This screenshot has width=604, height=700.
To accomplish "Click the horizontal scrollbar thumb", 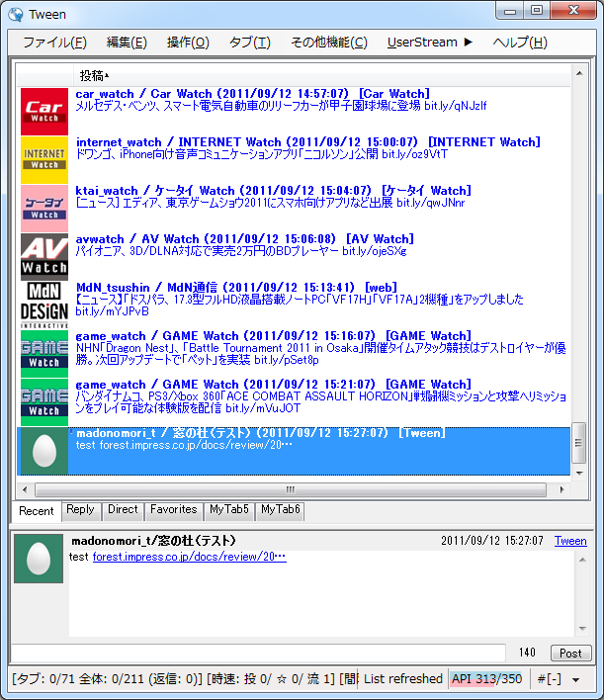I will click(x=291, y=489).
